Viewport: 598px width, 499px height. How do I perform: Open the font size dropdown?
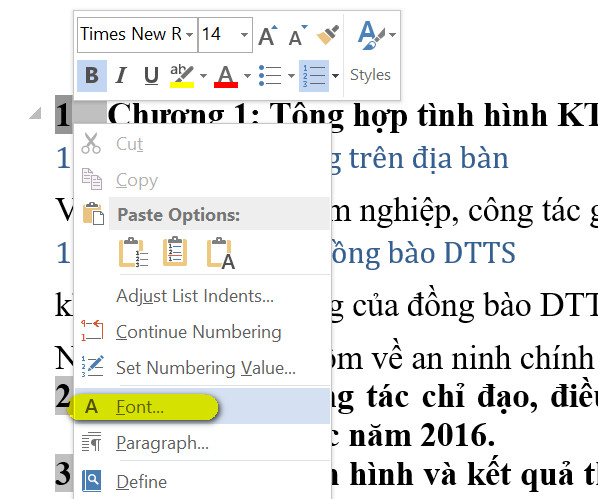[244, 35]
